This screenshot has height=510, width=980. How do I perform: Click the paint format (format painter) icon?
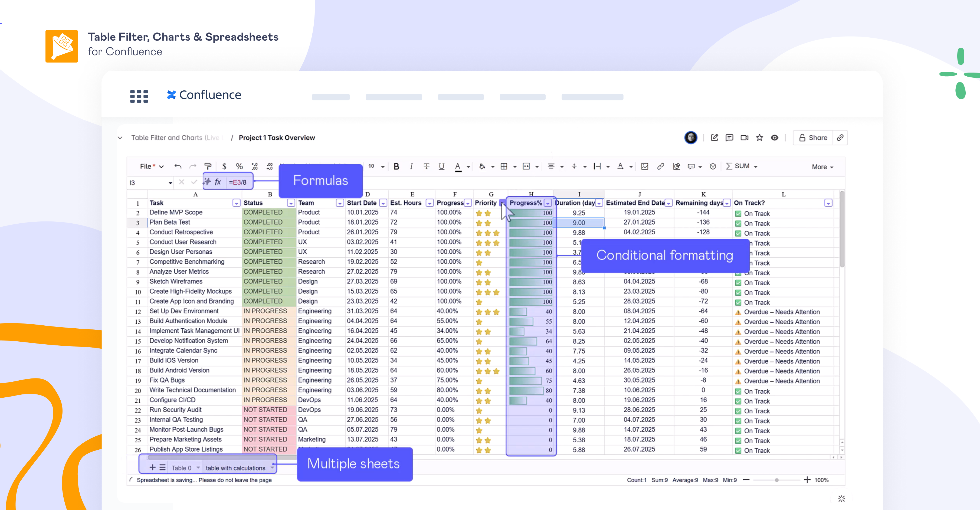[x=208, y=166]
